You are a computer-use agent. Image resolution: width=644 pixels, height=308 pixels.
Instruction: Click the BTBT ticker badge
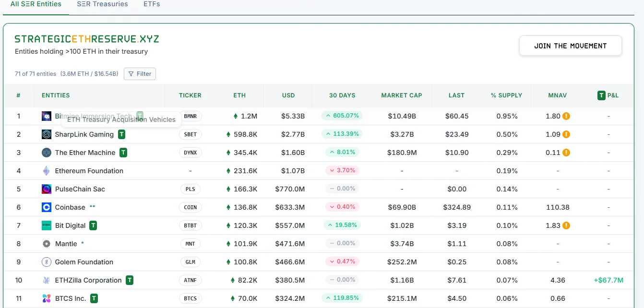[190, 225]
